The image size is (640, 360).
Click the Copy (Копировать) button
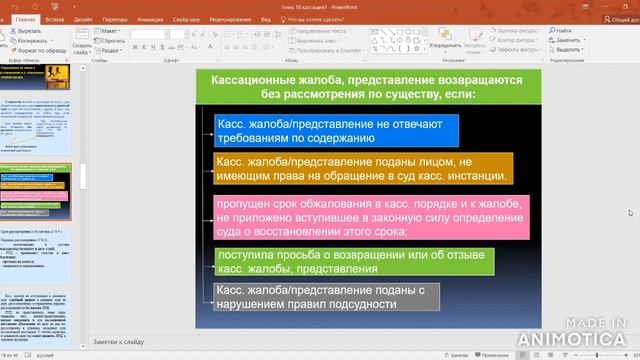point(32,41)
